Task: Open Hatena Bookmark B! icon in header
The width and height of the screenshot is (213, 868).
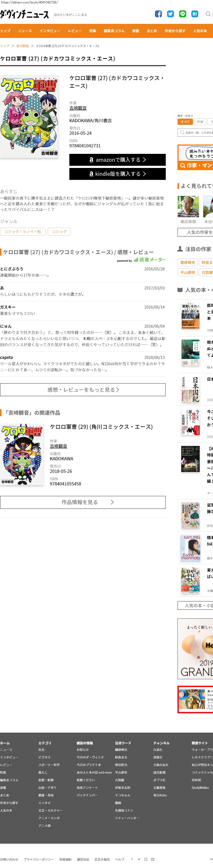Action: (x=195, y=14)
